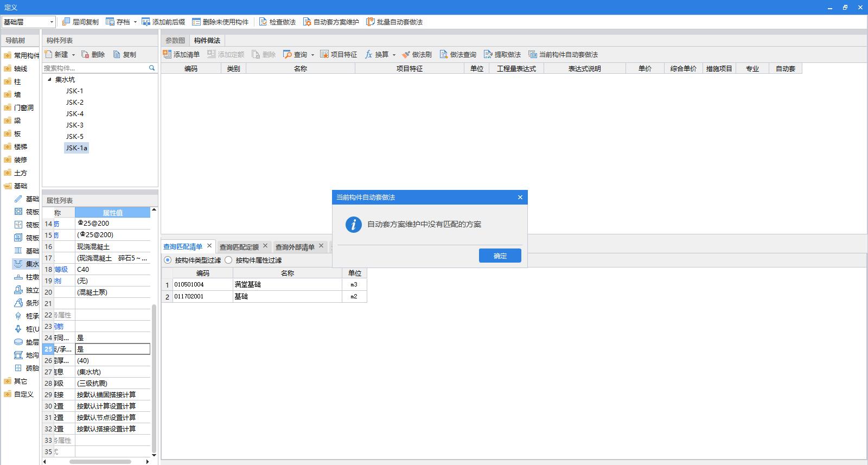
Task: Click the 做法刷 brush icon
Action: click(x=406, y=54)
